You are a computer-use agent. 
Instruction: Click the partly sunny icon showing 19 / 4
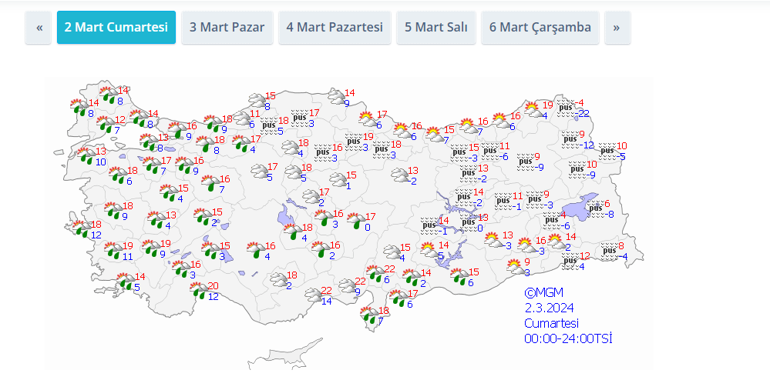click(x=533, y=109)
